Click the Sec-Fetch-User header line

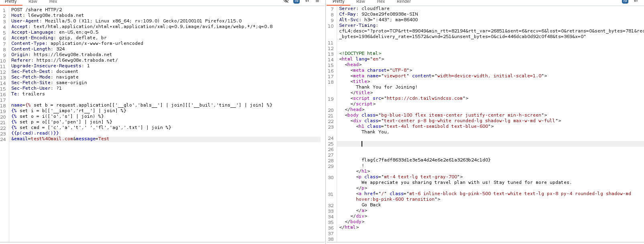36,88
